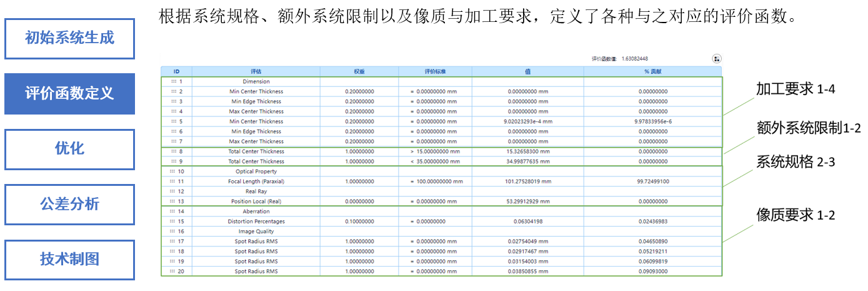868x291 pixels.
Task: Click the > 15.00000000 mm criterion cell
Action: point(434,151)
